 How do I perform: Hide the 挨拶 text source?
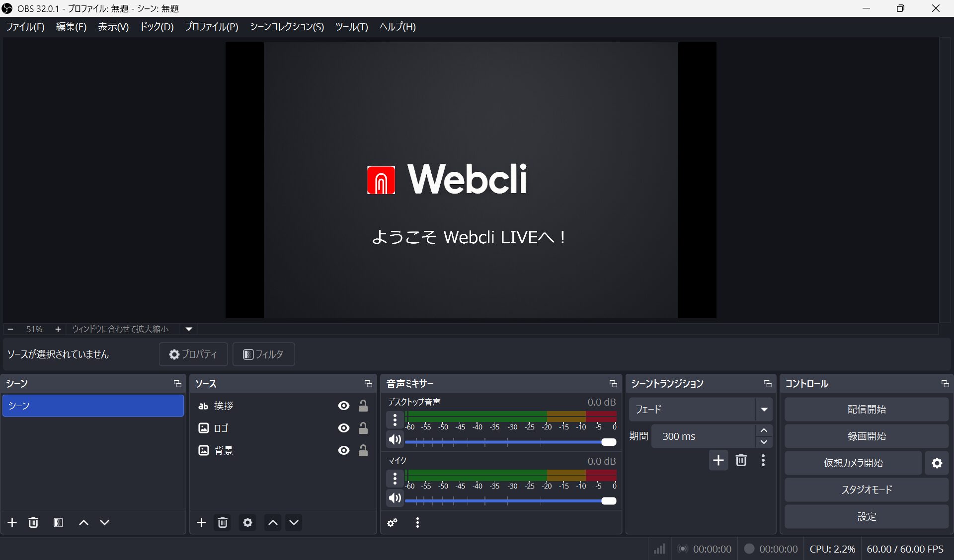tap(343, 406)
